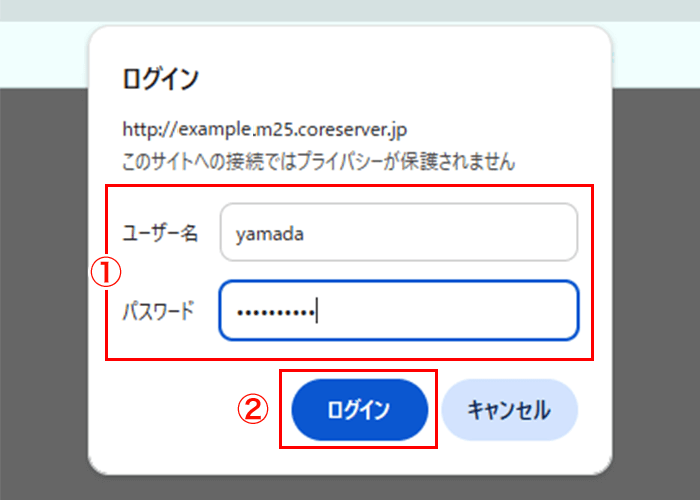This screenshot has height=500, width=700.
Task: Click empty space right of the ログイン heading
Action: pyautogui.click(x=400, y=77)
